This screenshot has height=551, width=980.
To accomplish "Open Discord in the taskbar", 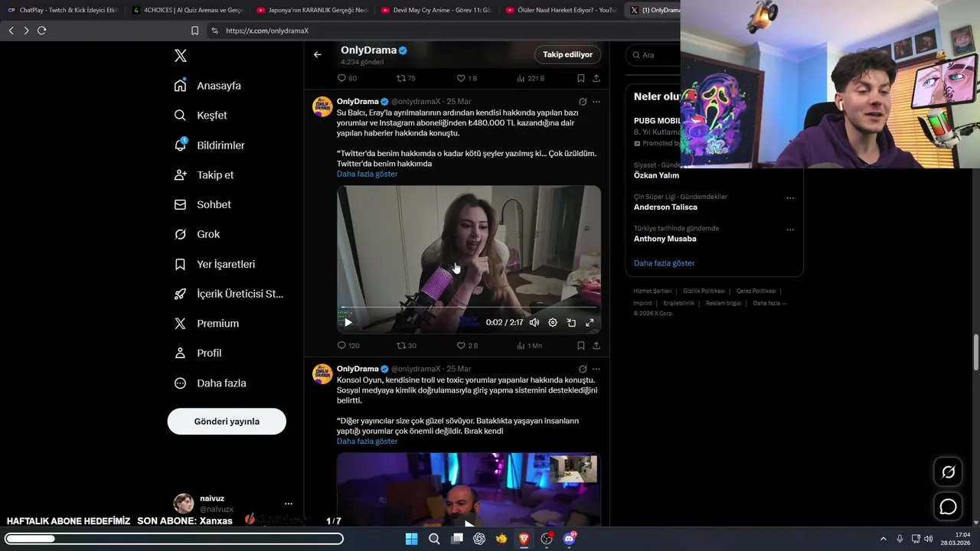I will [569, 539].
